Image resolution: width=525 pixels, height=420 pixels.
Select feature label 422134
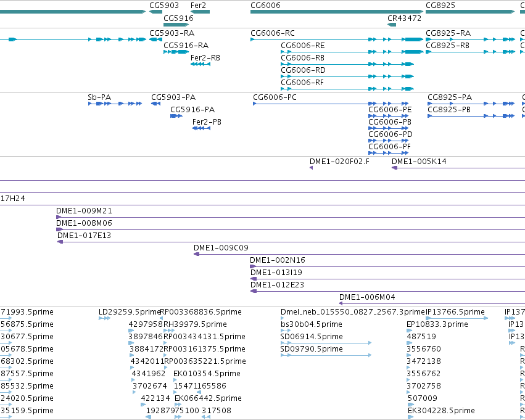pos(155,398)
